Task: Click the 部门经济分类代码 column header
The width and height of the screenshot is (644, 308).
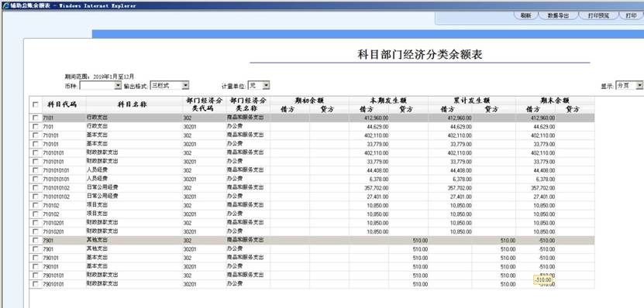Action: [x=204, y=104]
